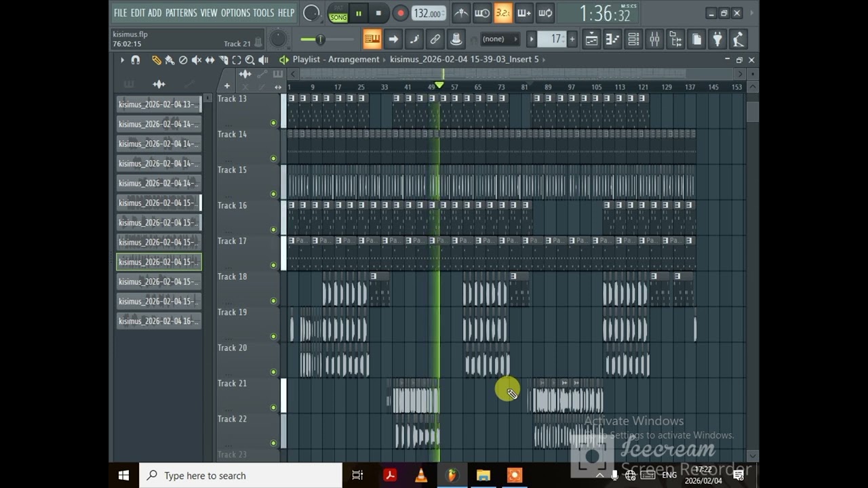Screen dimensions: 868x488
Task: Open the ADD menu
Action: tap(155, 13)
